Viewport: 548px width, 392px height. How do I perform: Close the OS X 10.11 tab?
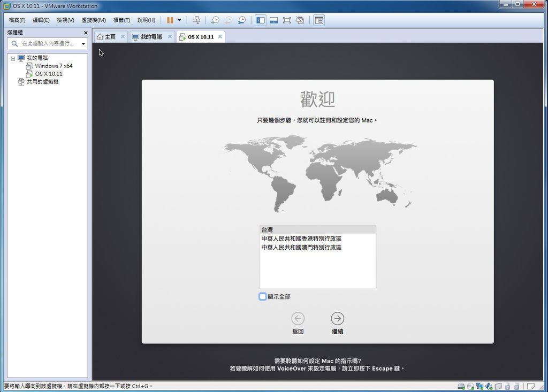(x=220, y=36)
